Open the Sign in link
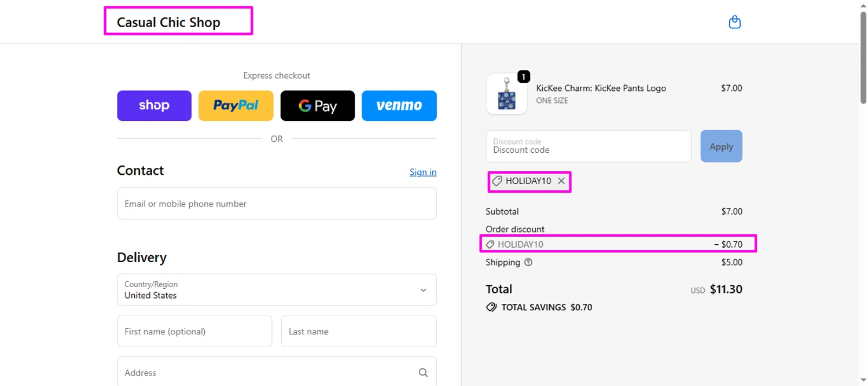The width and height of the screenshot is (868, 386). (423, 172)
